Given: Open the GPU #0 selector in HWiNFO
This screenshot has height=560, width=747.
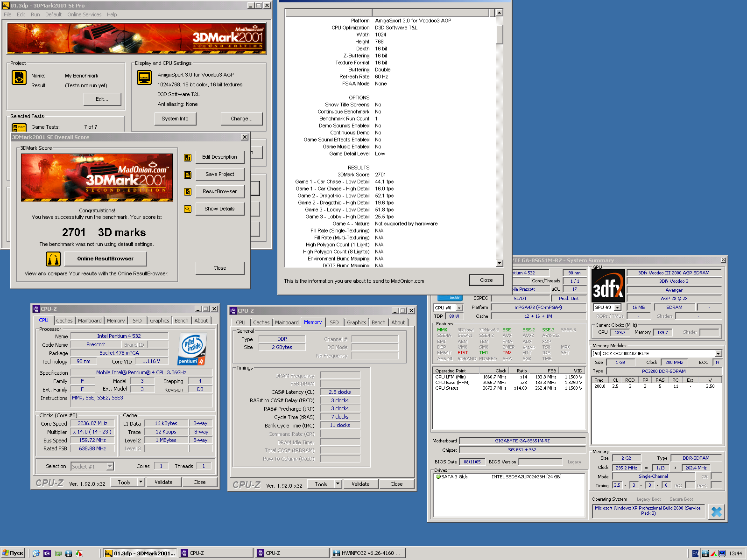Looking at the screenshot, I should click(x=618, y=308).
